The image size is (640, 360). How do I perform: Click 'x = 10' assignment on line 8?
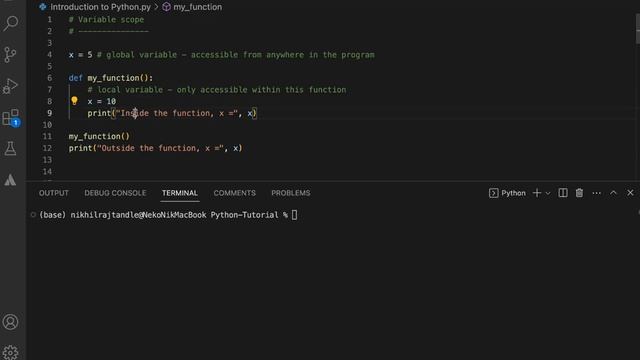(x=102, y=101)
